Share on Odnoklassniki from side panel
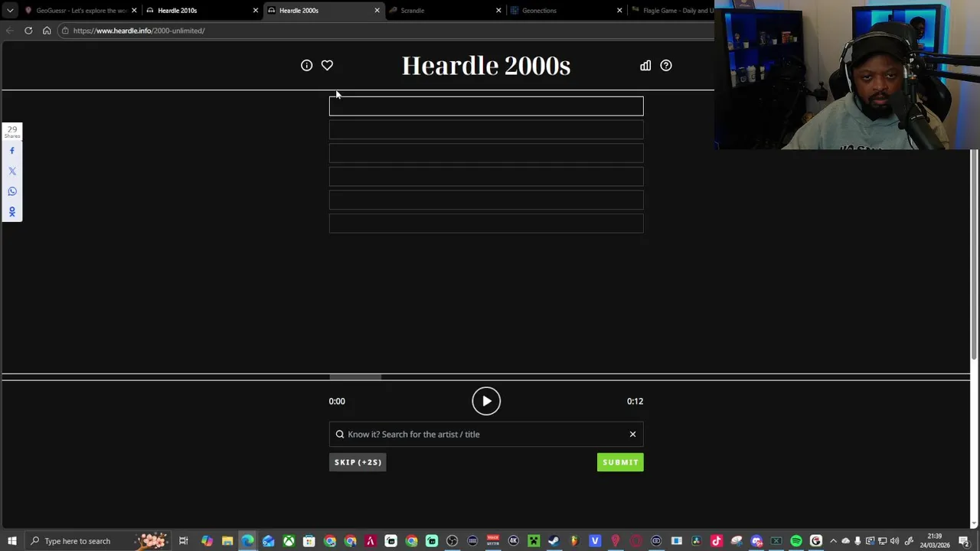The image size is (980, 551). click(11, 212)
